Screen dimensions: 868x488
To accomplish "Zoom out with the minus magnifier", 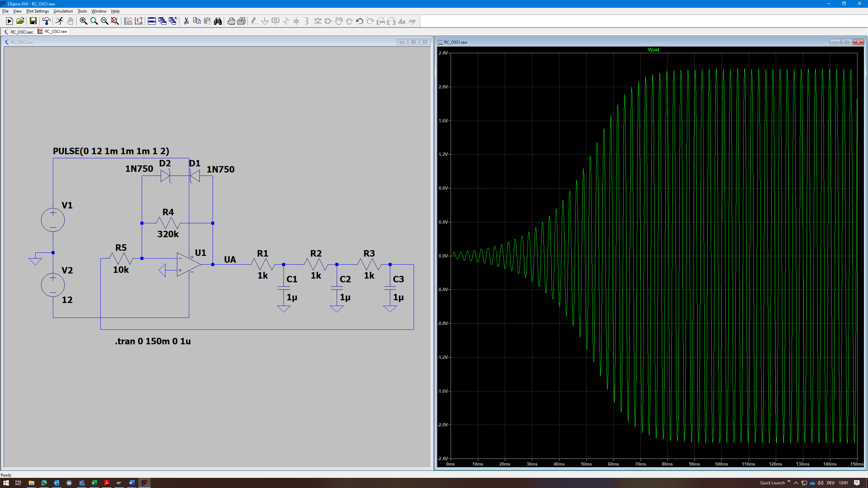I will coord(104,21).
